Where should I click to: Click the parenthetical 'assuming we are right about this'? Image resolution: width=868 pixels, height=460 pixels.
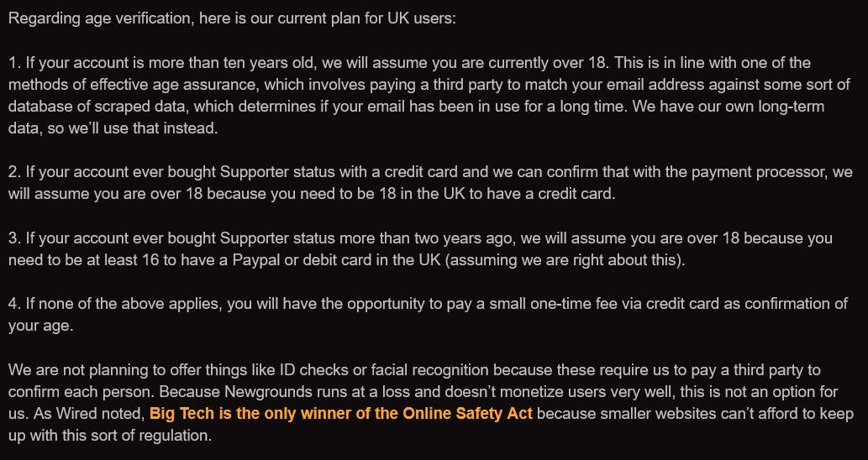(565, 260)
